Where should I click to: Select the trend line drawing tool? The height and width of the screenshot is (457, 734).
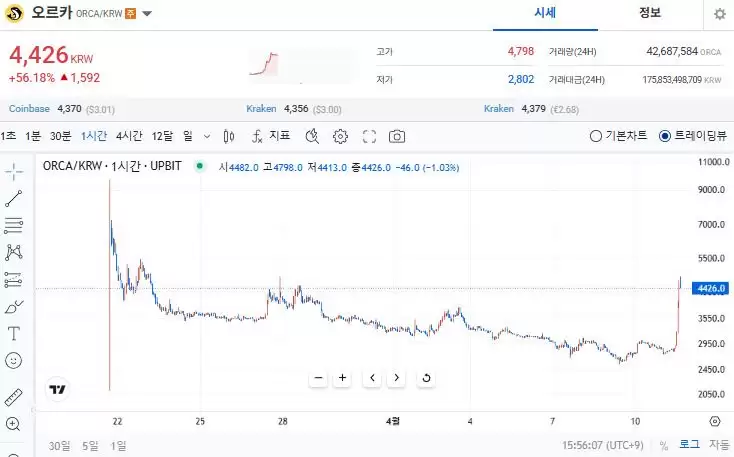[14, 199]
